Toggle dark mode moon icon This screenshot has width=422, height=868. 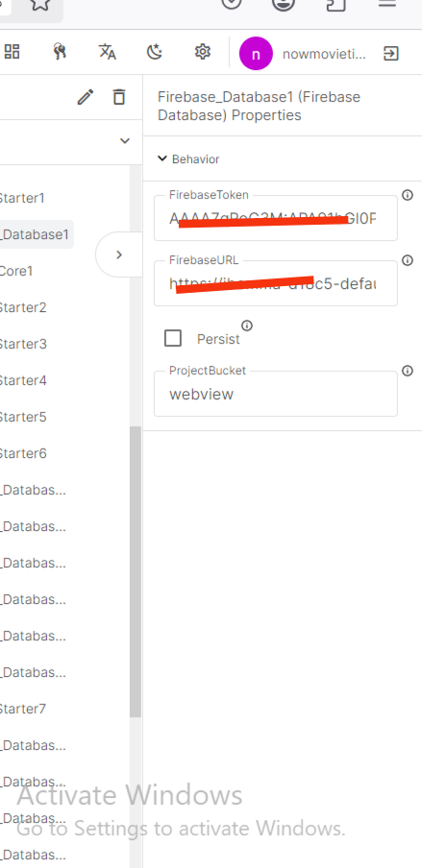pos(155,52)
